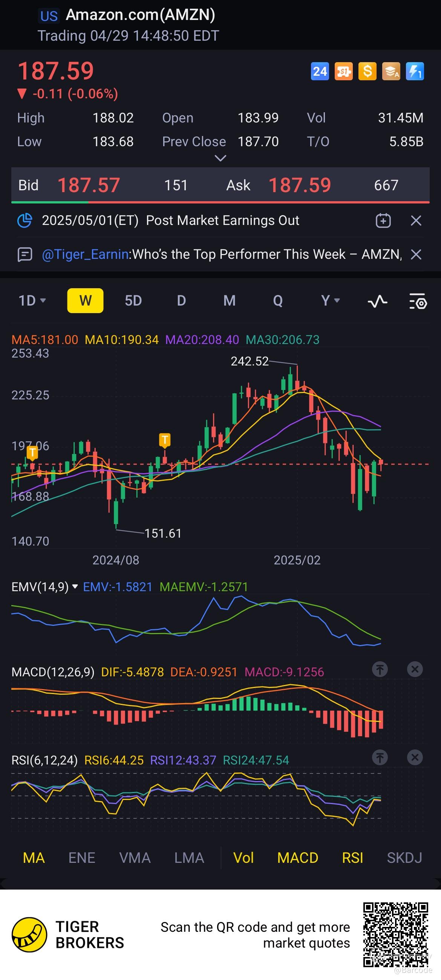The height and width of the screenshot is (980, 441).
Task: Tap the 242.52 high price label
Action: point(250,361)
